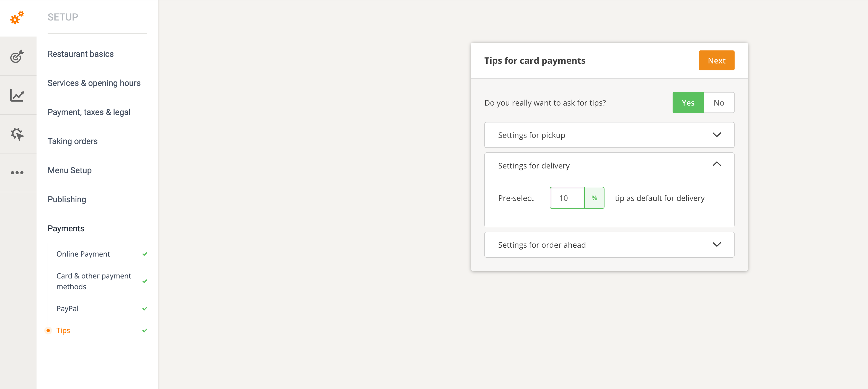Image resolution: width=868 pixels, height=389 pixels.
Task: Open the line chart reports icon
Action: coord(17,95)
